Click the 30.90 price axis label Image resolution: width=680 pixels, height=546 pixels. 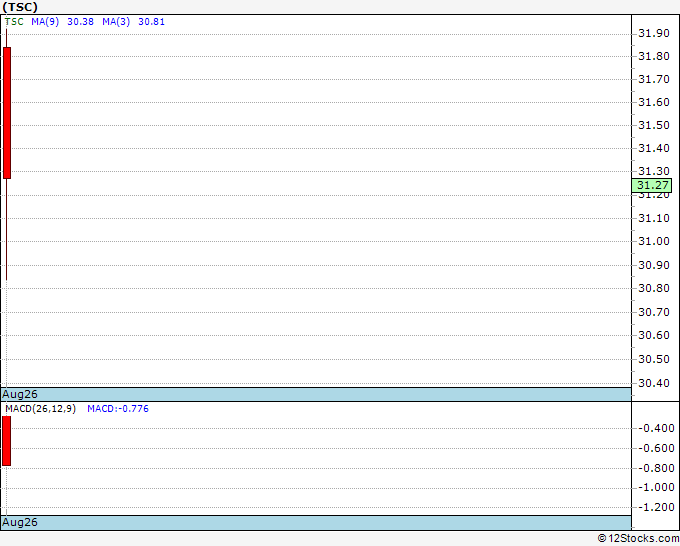[654, 265]
